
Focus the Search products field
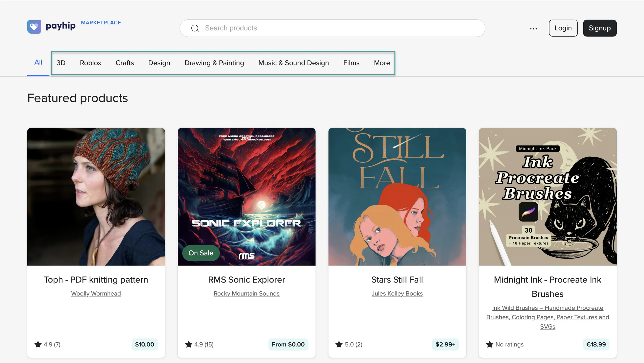coord(332,28)
